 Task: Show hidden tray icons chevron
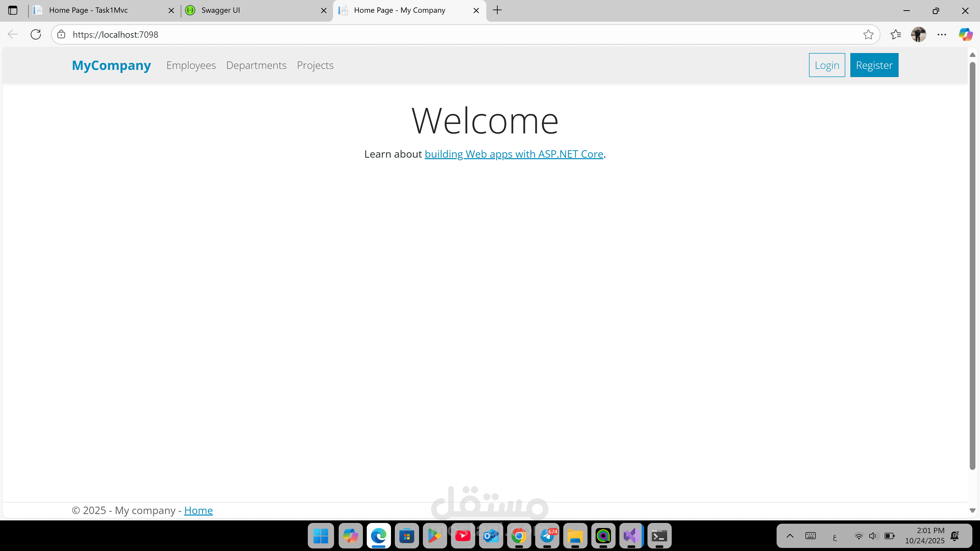click(790, 536)
